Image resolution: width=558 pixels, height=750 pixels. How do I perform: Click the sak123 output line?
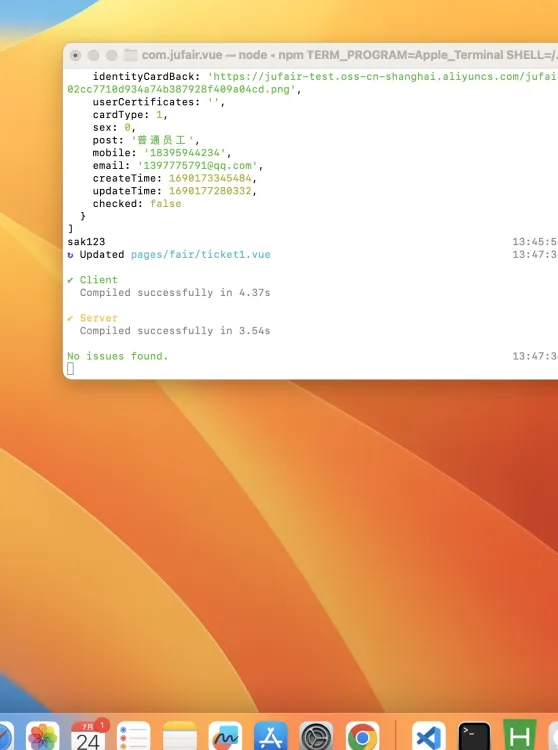[86, 242]
